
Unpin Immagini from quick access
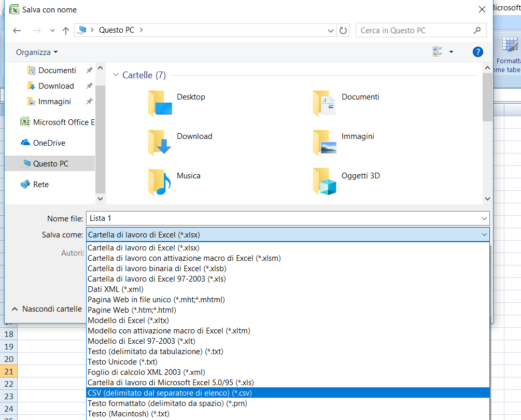(89, 101)
